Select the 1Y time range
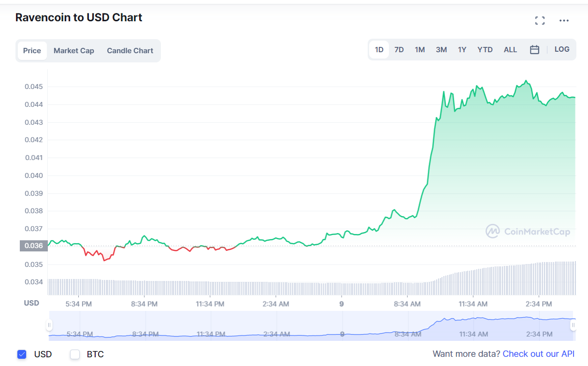Image resolution: width=588 pixels, height=366 pixels. pyautogui.click(x=462, y=49)
